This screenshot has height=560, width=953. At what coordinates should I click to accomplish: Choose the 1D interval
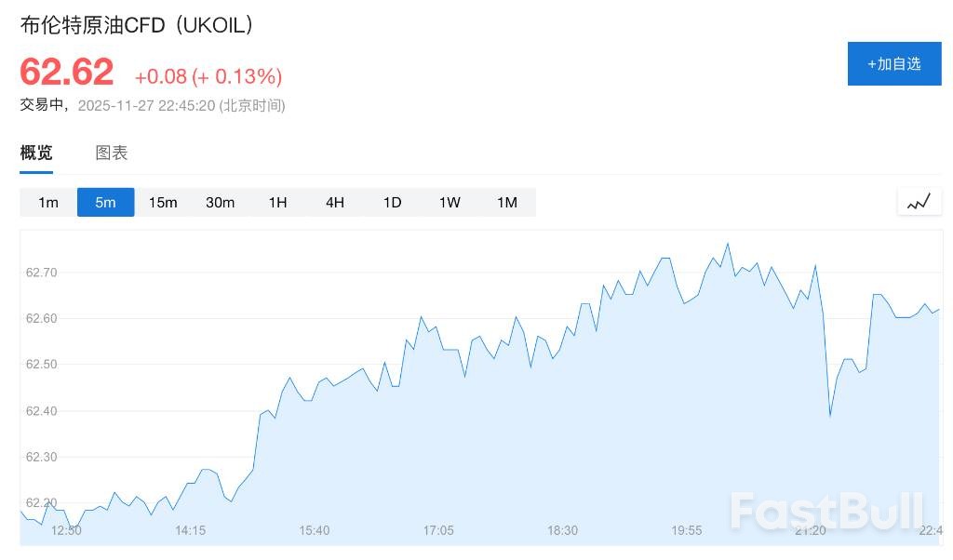coord(393,202)
